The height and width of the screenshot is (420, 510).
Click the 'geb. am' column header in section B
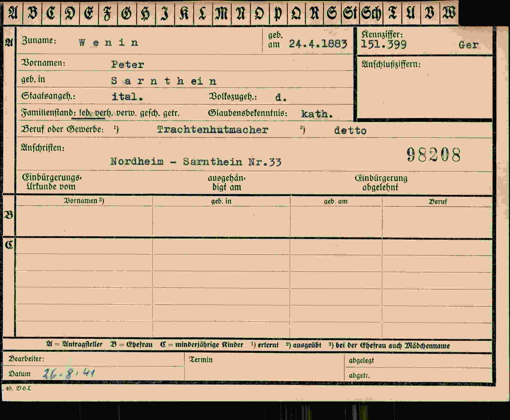point(335,201)
